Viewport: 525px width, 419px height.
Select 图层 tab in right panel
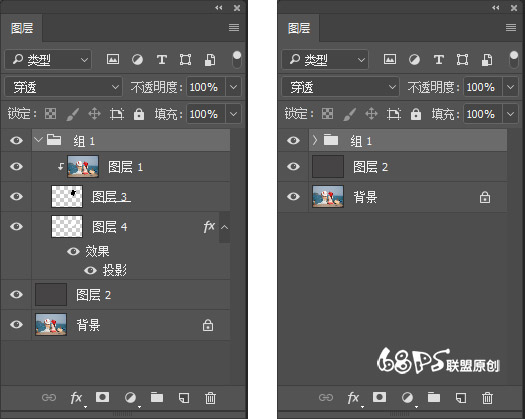pos(299,28)
